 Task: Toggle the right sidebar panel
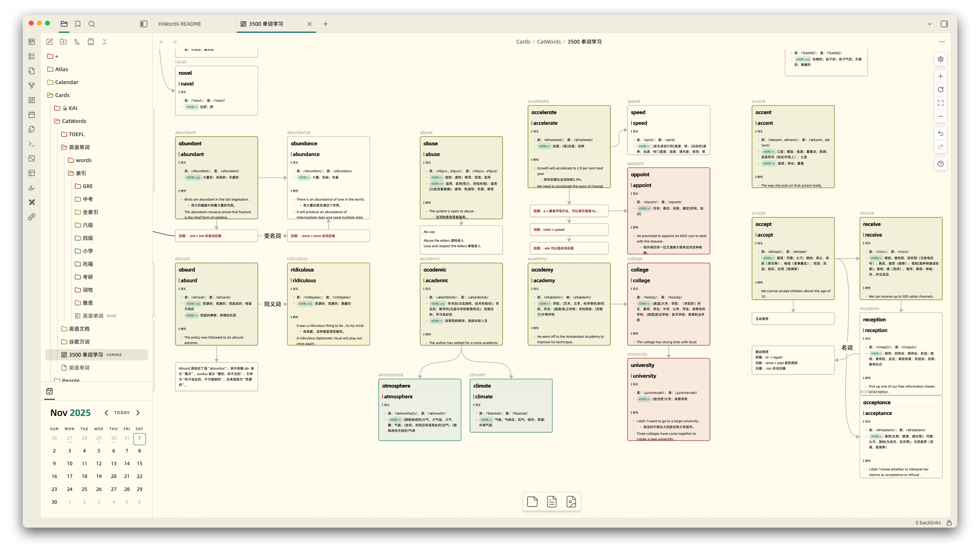click(944, 24)
